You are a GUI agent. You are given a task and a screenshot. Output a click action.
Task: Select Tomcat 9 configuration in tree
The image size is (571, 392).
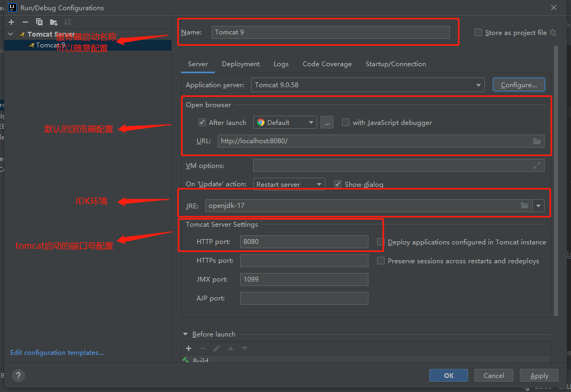point(88,45)
